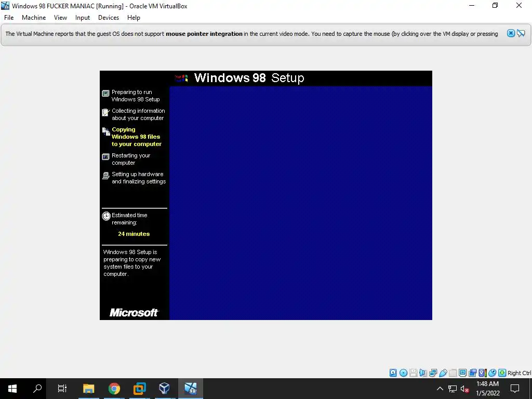This screenshot has height=399, width=532.
Task: Click the 'Collecting information about your computer' step
Action: pyautogui.click(x=138, y=114)
